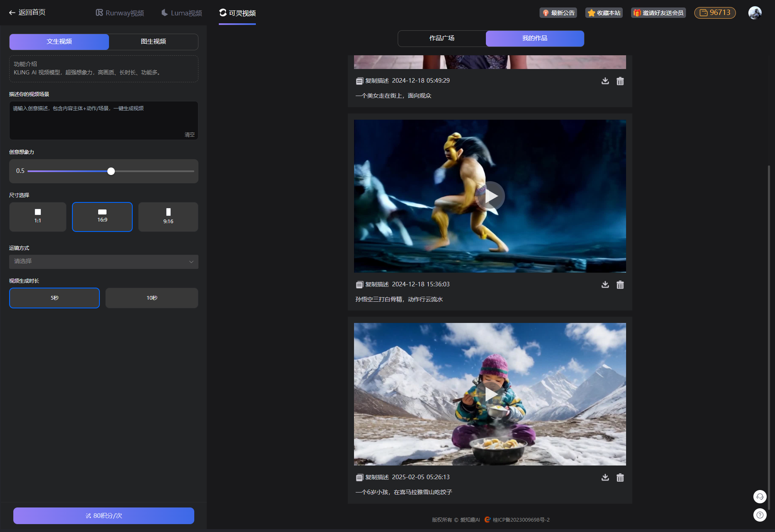Click the 一个美女走在街上 description text
Viewport: 775px width, 532px height.
coord(394,96)
